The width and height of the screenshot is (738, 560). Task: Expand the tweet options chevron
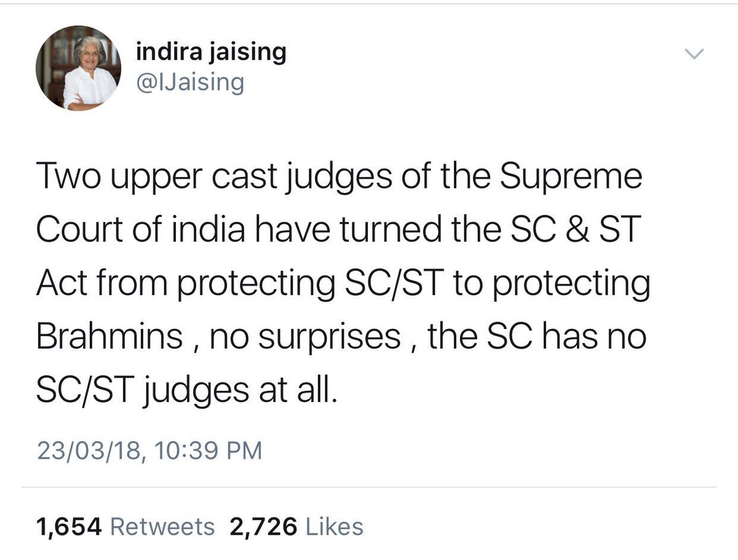[694, 55]
